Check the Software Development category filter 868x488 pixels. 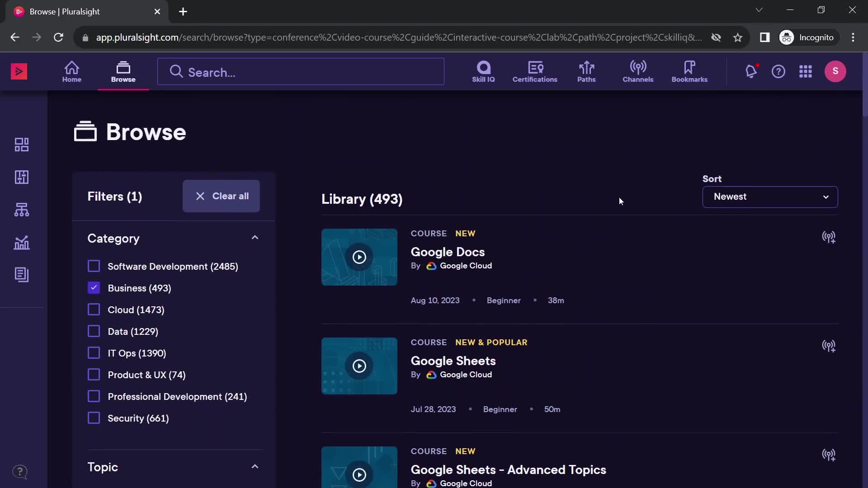94,266
